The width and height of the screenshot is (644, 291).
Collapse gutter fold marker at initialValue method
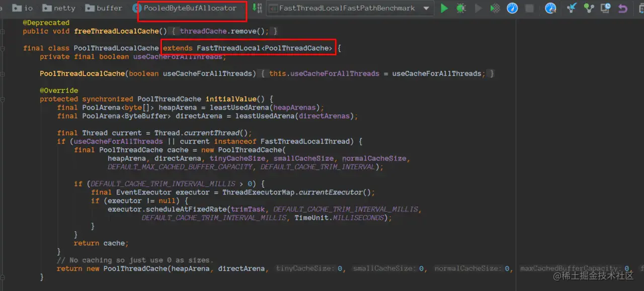[3, 99]
